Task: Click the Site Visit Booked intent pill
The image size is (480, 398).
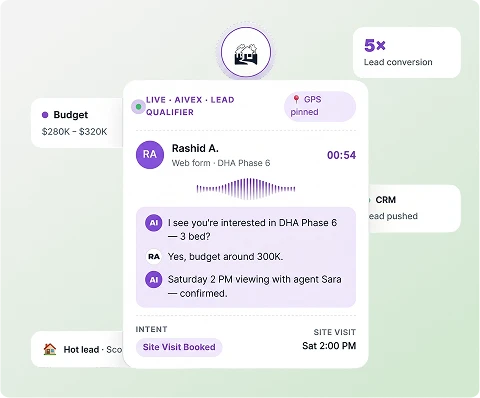Action: [x=179, y=347]
